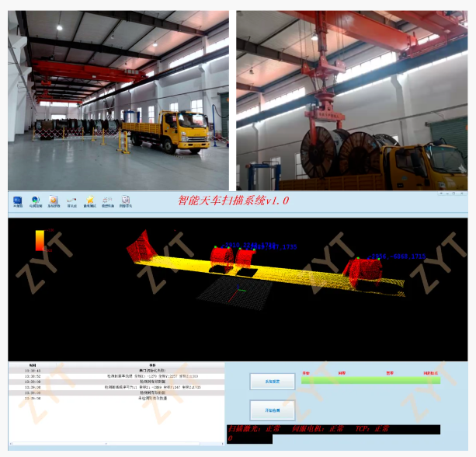Open the orange system parameters toolbar icon
The width and height of the screenshot is (476, 457).
(x=54, y=201)
